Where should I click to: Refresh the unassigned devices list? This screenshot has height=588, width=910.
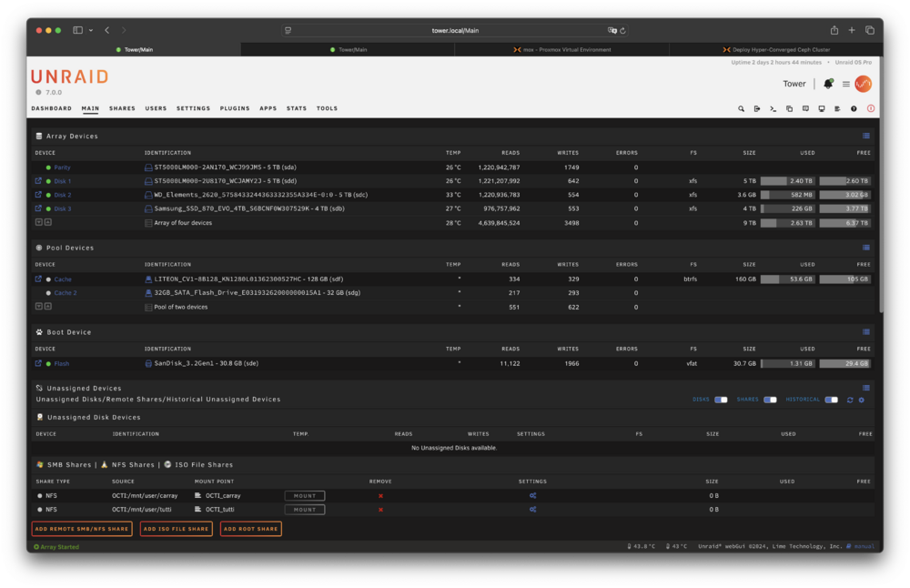850,400
